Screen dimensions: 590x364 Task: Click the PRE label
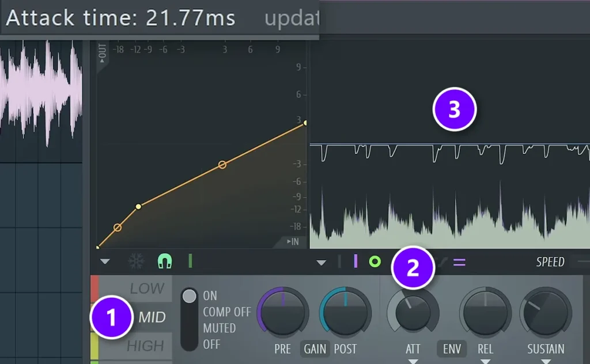[282, 349]
